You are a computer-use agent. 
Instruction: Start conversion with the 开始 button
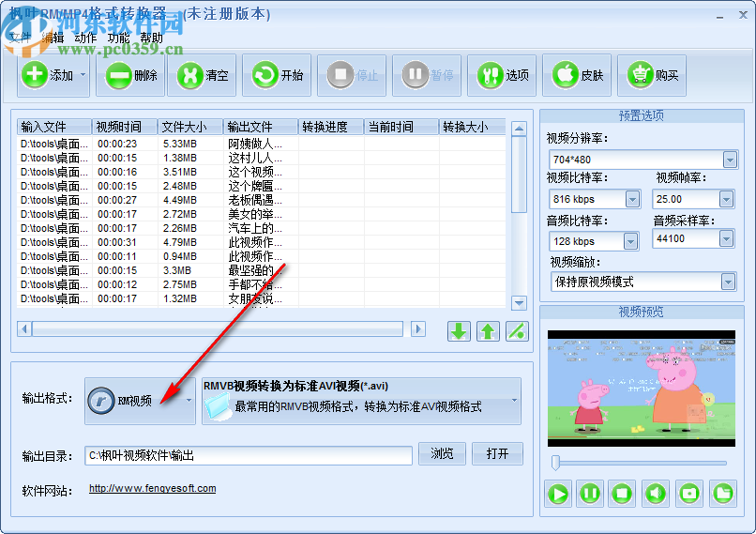pyautogui.click(x=277, y=75)
